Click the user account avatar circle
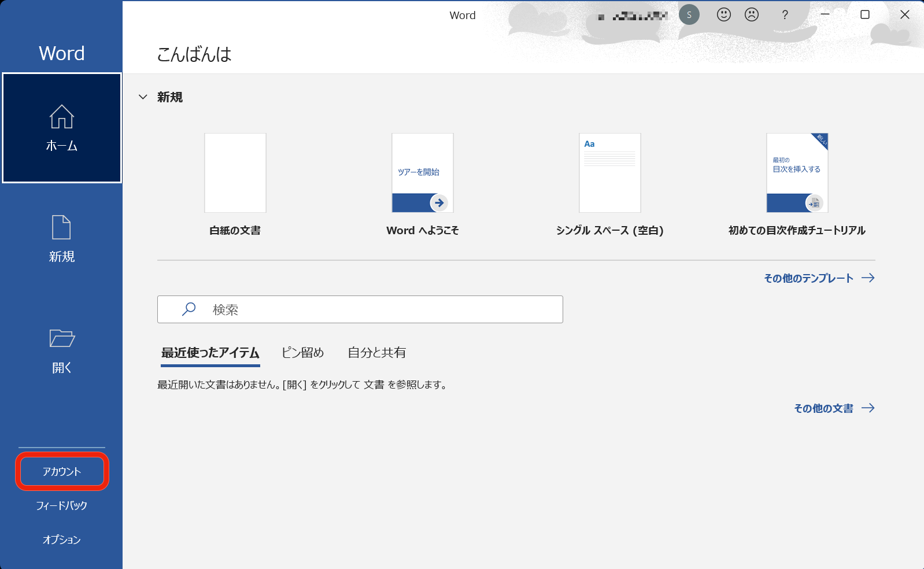This screenshot has width=924, height=569. pos(689,15)
